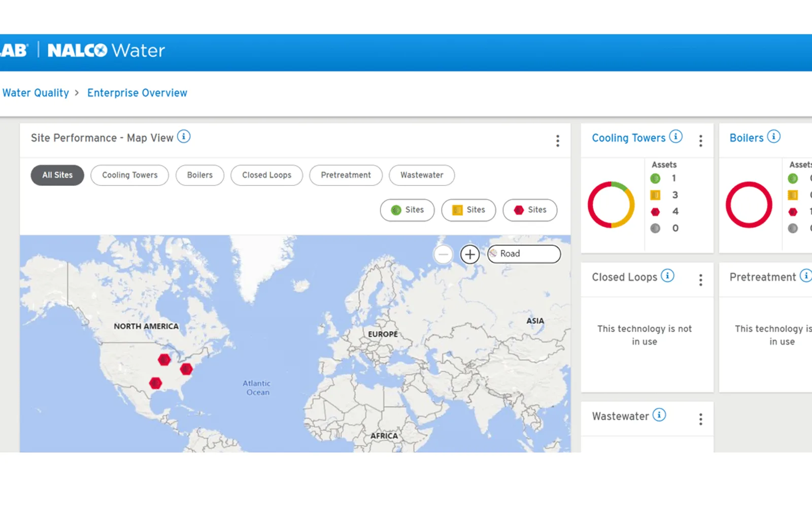This screenshot has height=508, width=812.
Task: Open the Road map type dropdown
Action: [524, 254]
